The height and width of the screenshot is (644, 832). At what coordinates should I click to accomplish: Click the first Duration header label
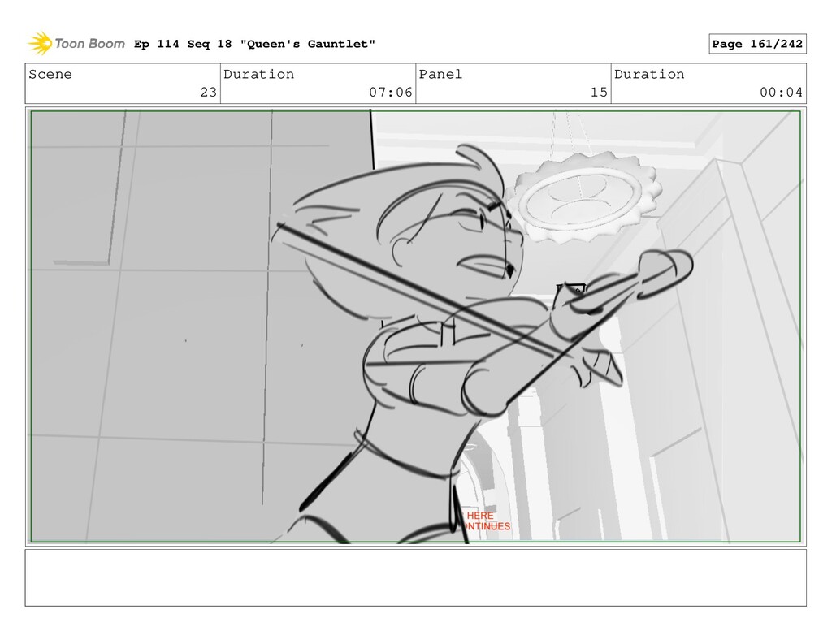(x=259, y=74)
